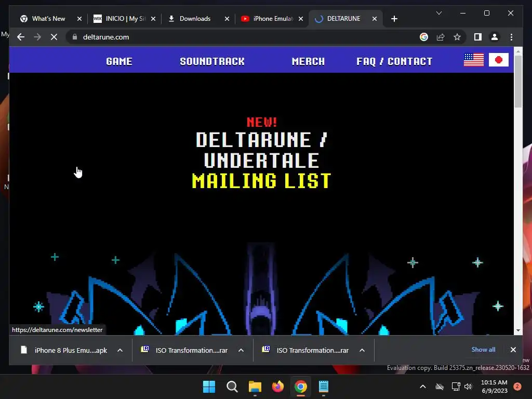
Task: Switch site language with the US flag
Action: [x=474, y=60]
